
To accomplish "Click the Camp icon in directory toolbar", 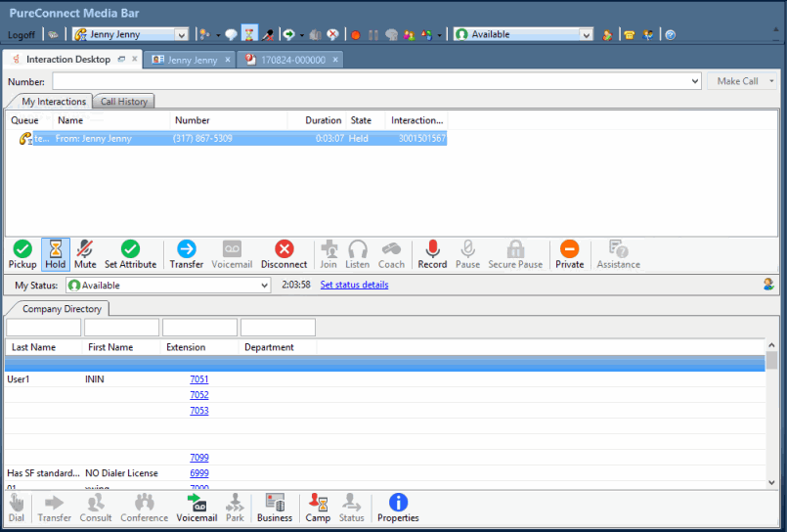I will pyautogui.click(x=318, y=508).
